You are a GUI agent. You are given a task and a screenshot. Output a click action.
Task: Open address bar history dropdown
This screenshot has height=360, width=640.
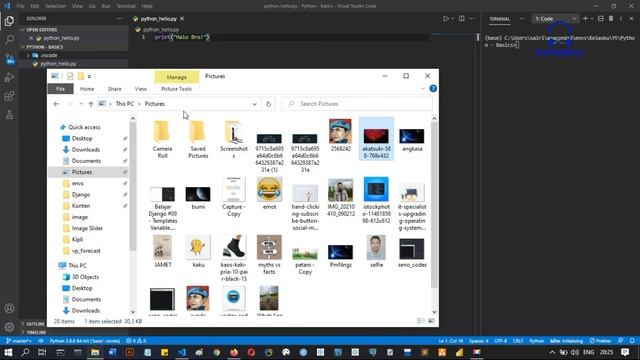coord(254,104)
